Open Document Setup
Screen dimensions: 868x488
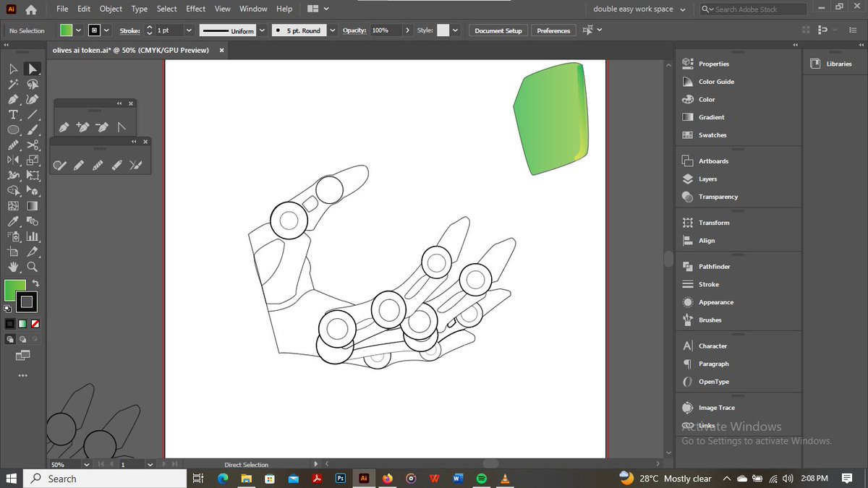498,30
